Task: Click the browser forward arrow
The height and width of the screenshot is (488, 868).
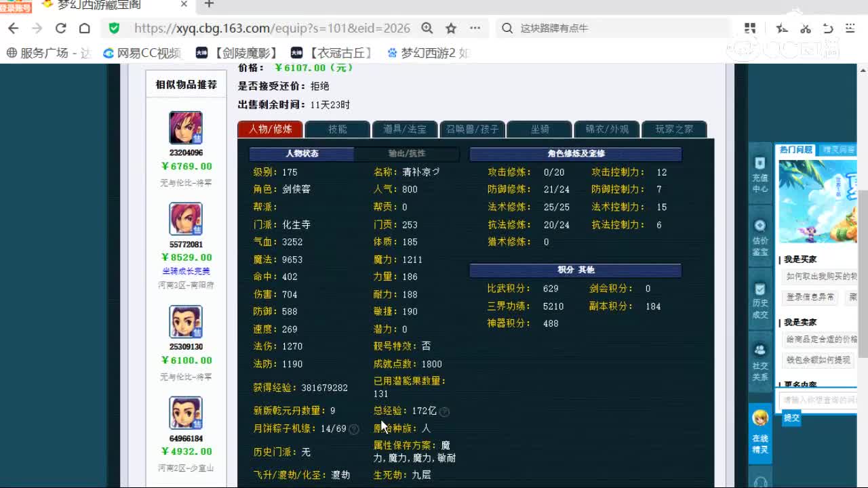Action: (37, 28)
